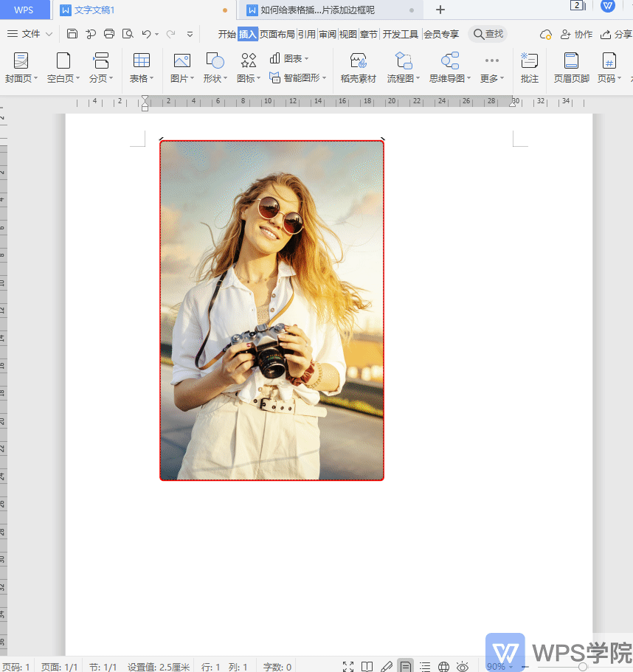The width and height of the screenshot is (633, 672).
Task: Insert smart graphic (智能图形)
Action: point(297,78)
